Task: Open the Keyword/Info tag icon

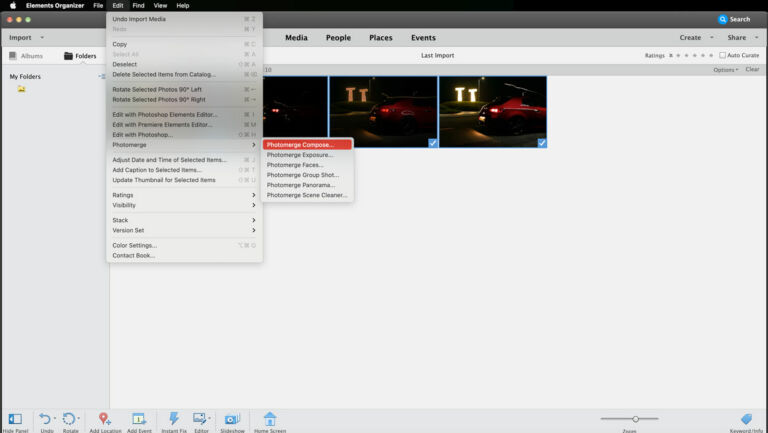Action: click(746, 419)
